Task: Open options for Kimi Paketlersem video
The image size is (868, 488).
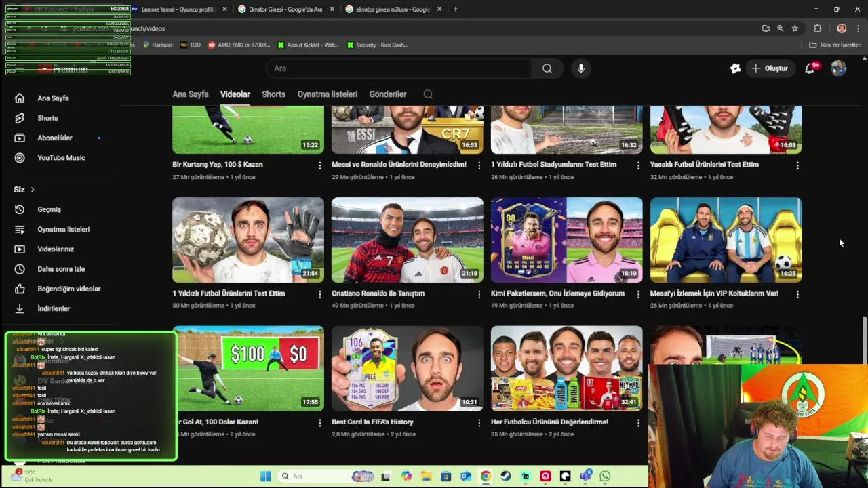Action: 638,294
